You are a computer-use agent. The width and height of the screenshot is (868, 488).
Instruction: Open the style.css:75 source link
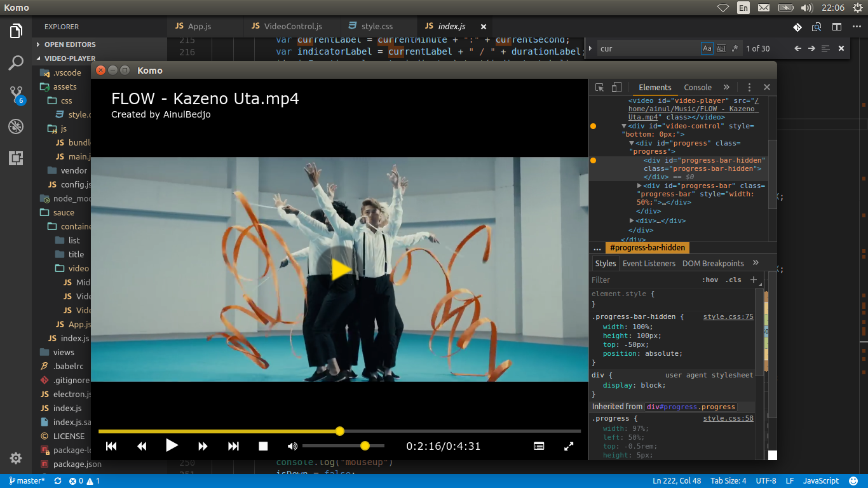click(728, 316)
